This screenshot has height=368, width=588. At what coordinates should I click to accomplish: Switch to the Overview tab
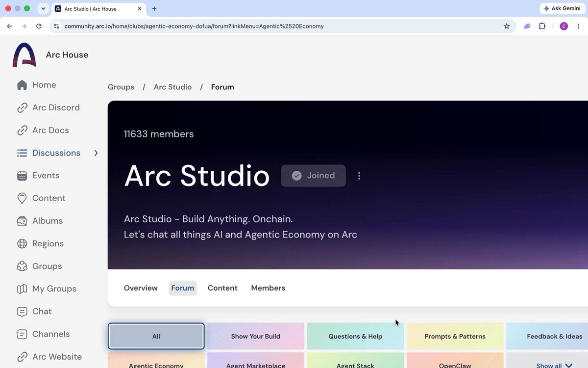pos(141,288)
